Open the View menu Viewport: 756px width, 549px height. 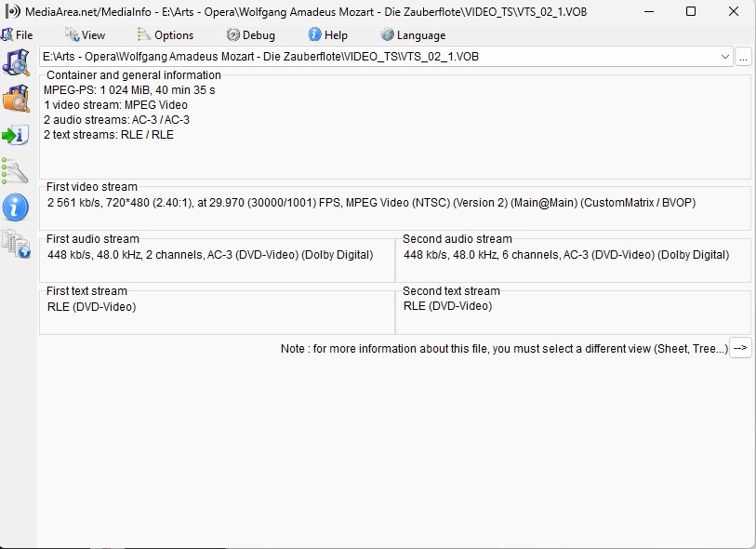[86, 34]
